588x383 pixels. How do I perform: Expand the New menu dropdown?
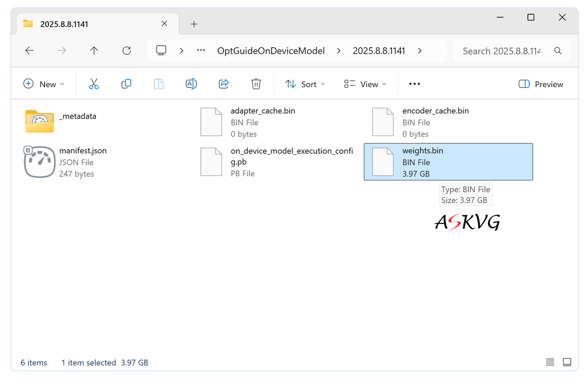tap(44, 84)
